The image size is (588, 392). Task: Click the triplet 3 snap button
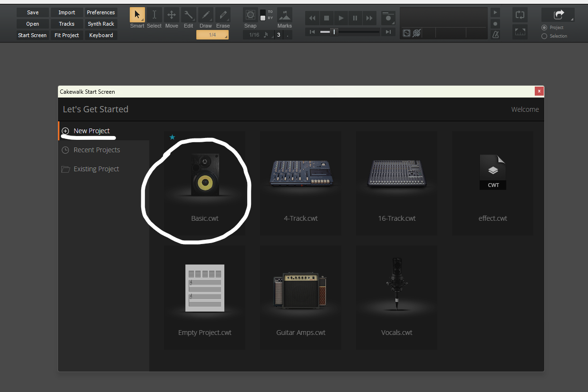279,35
